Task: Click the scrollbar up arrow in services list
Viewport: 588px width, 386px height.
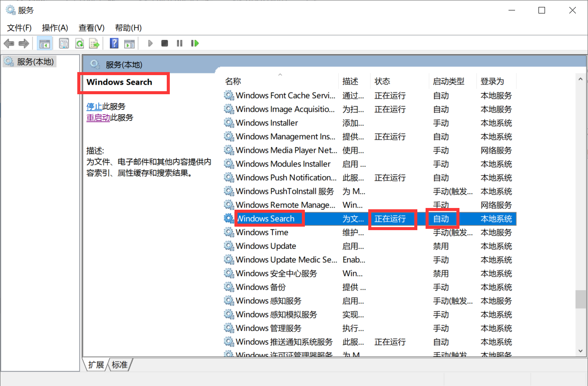Action: click(x=580, y=79)
